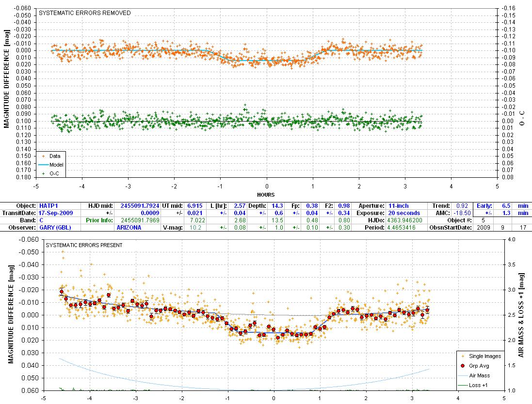Click the "V-mag:" label cell

pyautogui.click(x=173, y=227)
